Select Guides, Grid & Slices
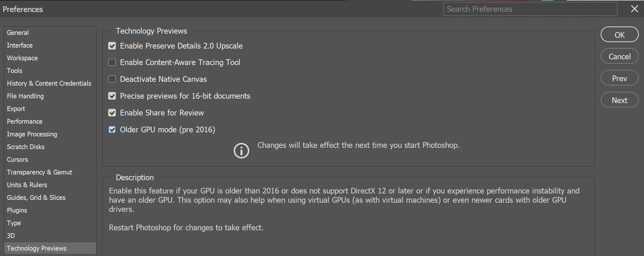644x256 pixels. 50,198
